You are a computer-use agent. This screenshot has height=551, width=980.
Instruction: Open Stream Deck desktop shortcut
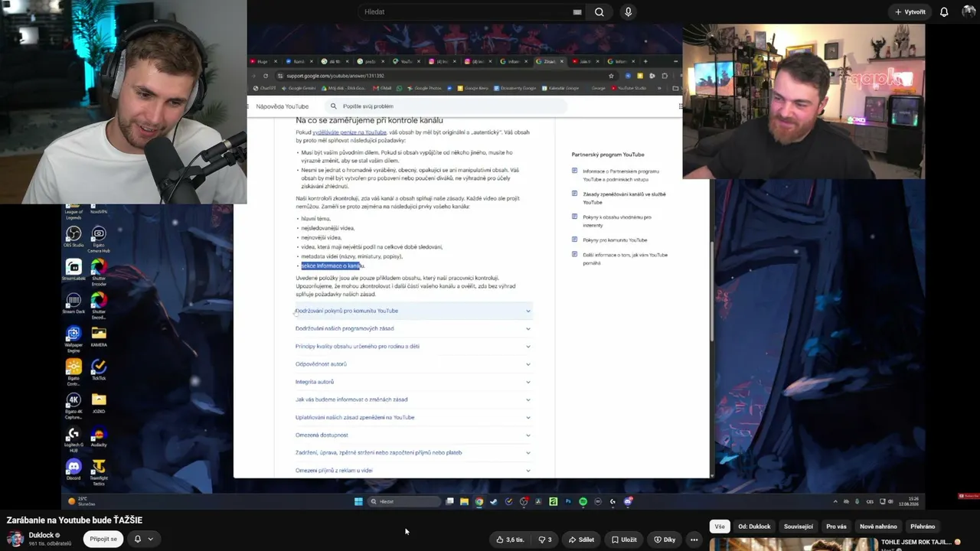[73, 303]
